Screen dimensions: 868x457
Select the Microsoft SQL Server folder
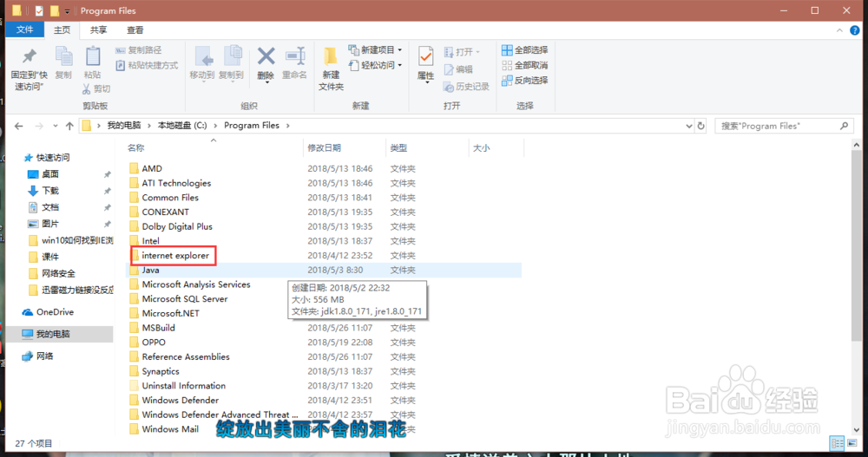[x=178, y=299]
